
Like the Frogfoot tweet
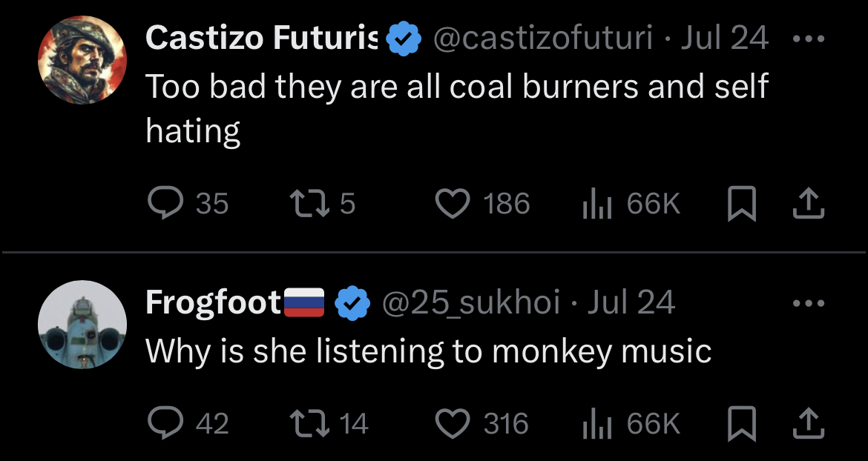tap(452, 423)
